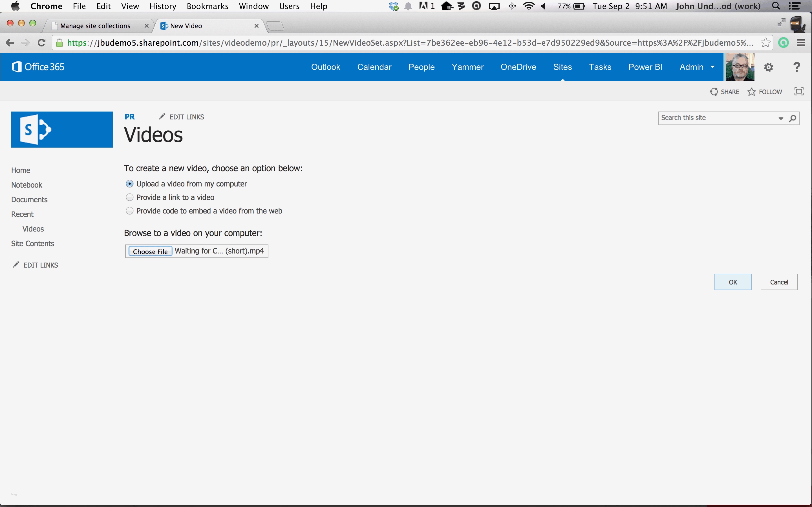Click the OK button
The width and height of the screenshot is (812, 507).
pos(732,282)
